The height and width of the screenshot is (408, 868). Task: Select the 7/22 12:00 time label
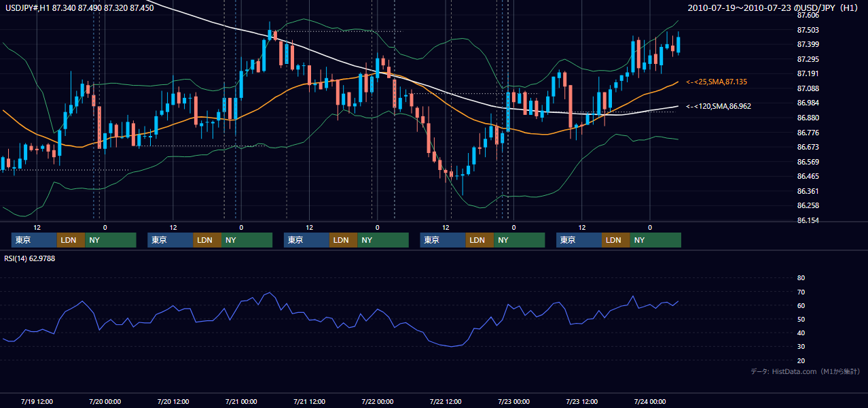pyautogui.click(x=446, y=401)
